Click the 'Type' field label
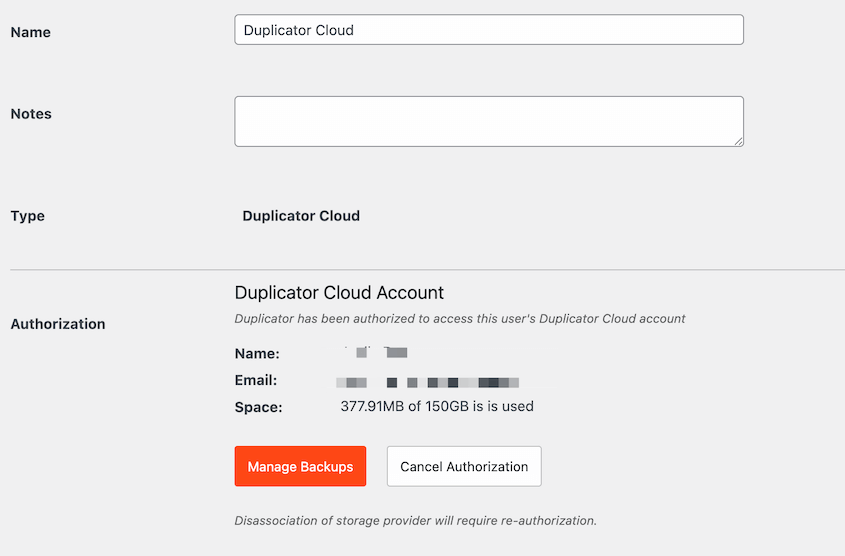Viewport: 845px width, 556px height. click(x=27, y=216)
